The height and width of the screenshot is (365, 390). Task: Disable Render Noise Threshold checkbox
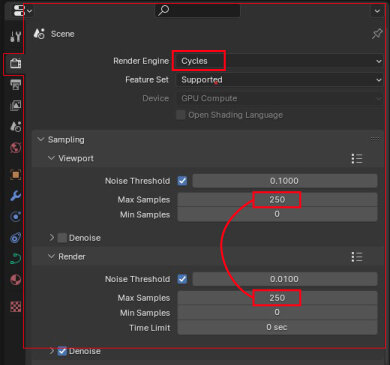click(182, 279)
